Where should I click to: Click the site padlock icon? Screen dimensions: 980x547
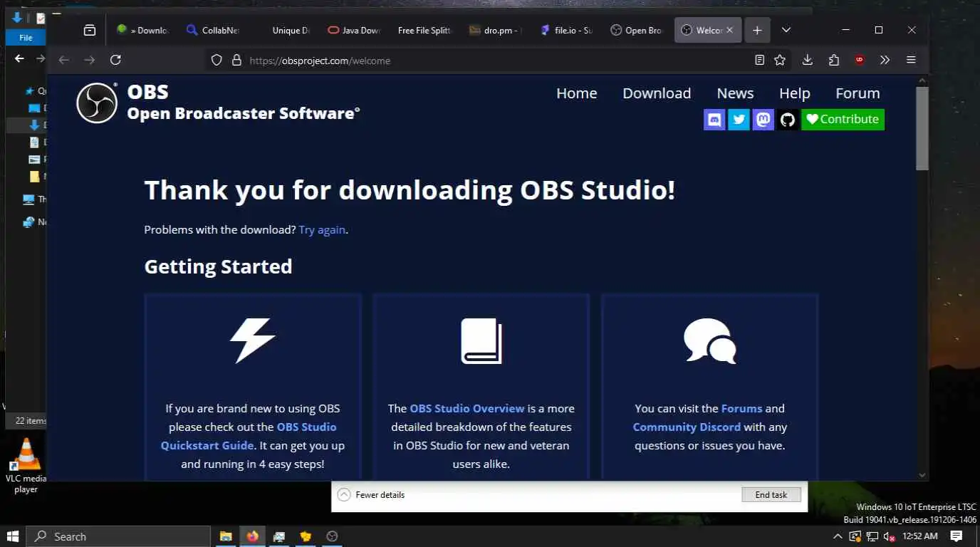pos(237,61)
